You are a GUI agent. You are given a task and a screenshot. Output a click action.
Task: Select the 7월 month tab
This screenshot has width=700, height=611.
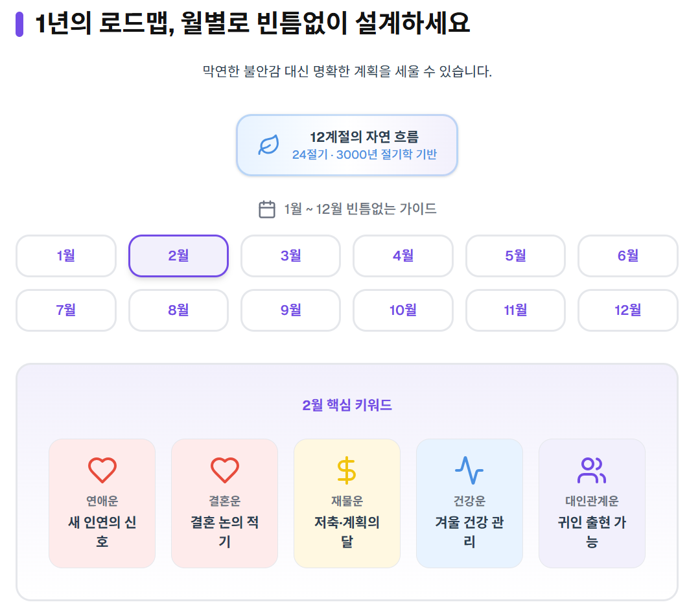66,310
